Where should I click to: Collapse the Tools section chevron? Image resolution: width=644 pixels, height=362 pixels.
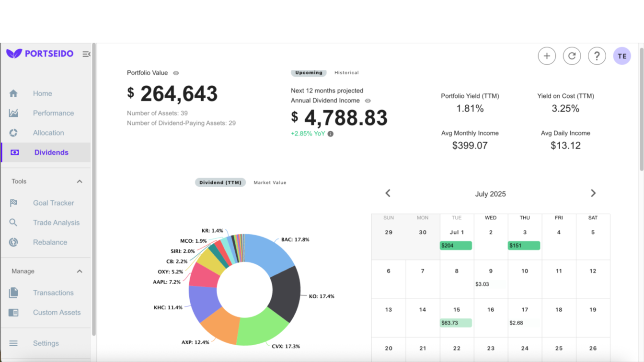[80, 181]
